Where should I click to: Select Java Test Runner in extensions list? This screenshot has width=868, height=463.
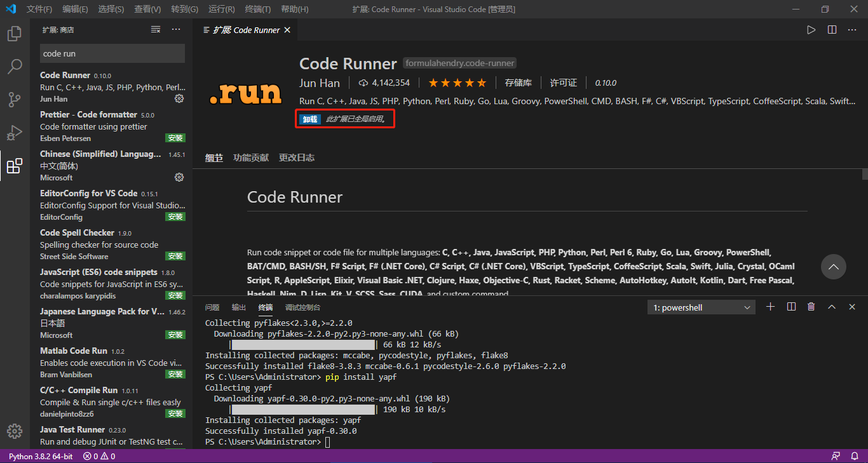tap(112, 436)
